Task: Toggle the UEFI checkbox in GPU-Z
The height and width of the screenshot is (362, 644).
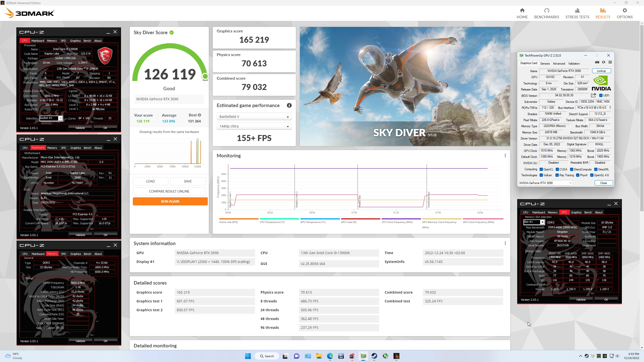Action: [600, 96]
